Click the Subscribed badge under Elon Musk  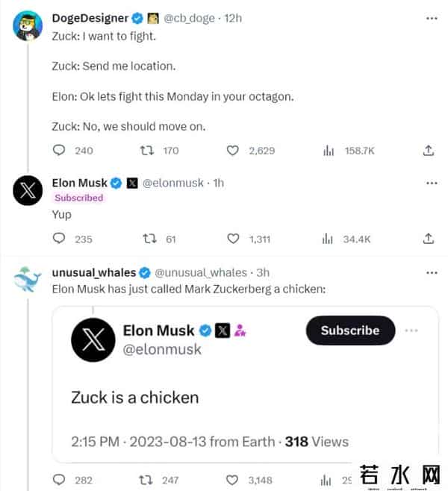[x=78, y=198]
